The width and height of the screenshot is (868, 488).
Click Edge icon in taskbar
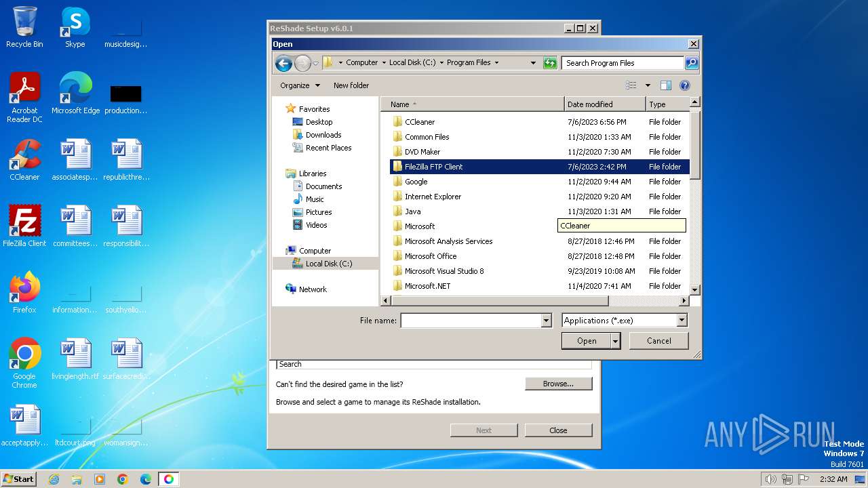coord(146,479)
